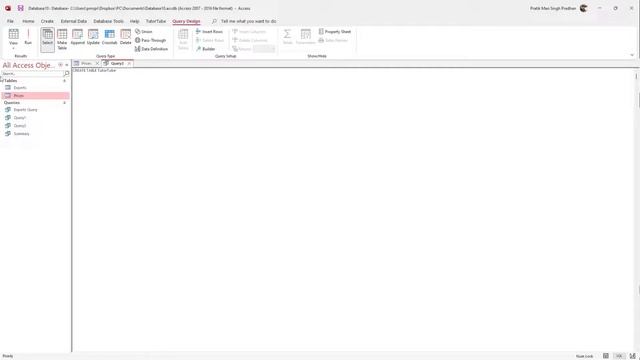640x360 pixels.
Task: Click the Totals sigma button
Action: 288,37
